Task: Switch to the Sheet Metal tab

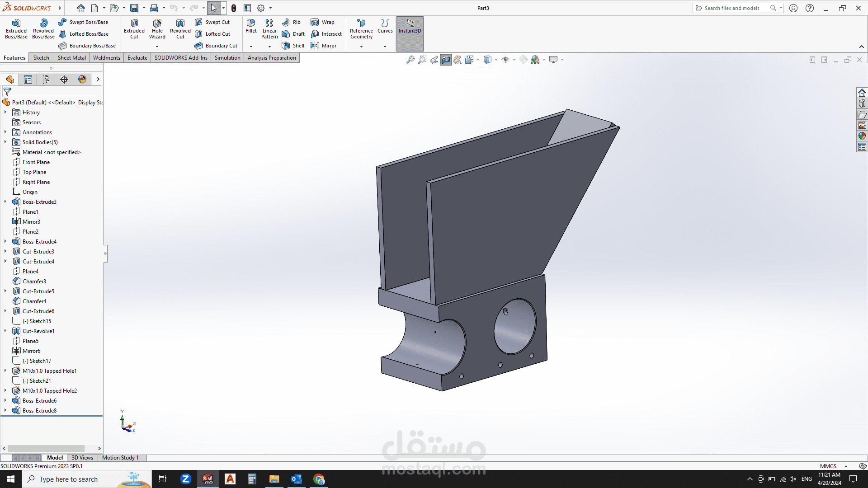Action: pos(71,58)
